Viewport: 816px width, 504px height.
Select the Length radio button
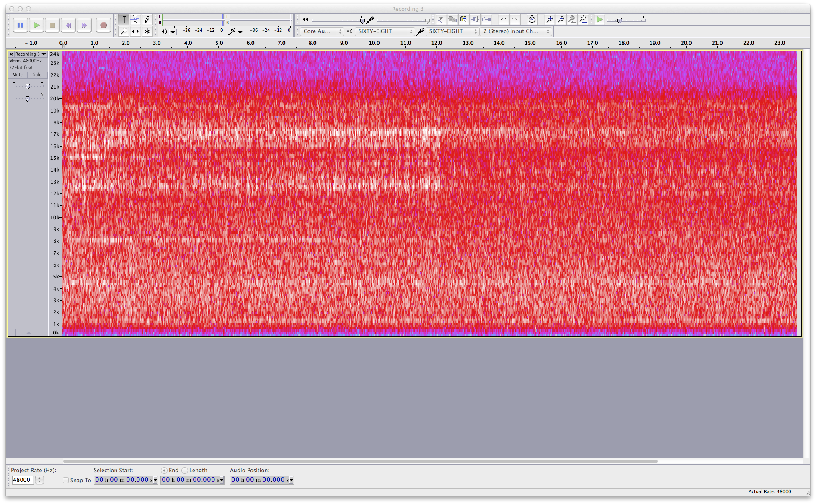click(x=185, y=471)
